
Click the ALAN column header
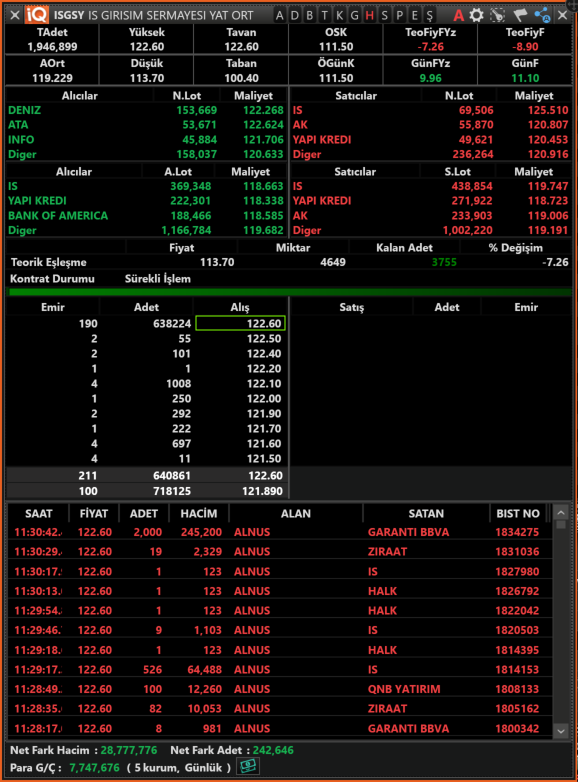click(296, 514)
